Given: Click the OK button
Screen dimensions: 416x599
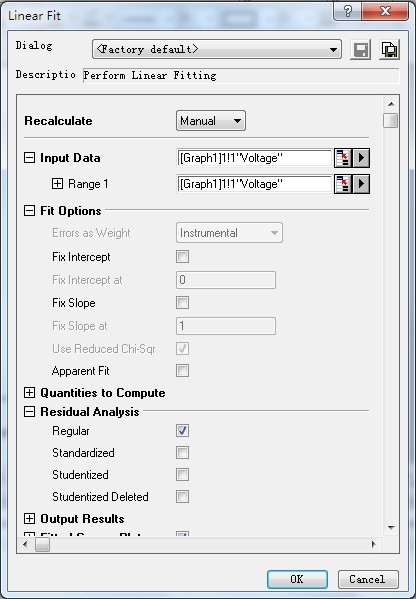Looking at the screenshot, I should coord(297,579).
